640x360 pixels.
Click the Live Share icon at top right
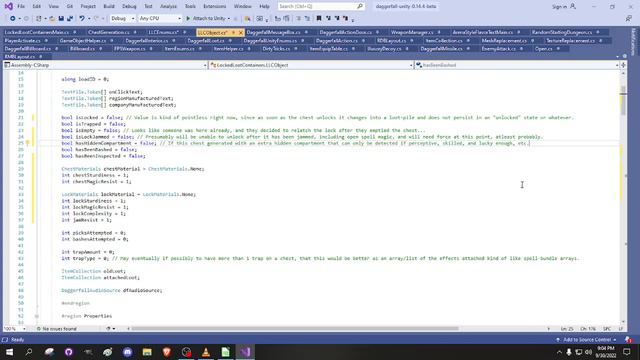click(x=629, y=18)
